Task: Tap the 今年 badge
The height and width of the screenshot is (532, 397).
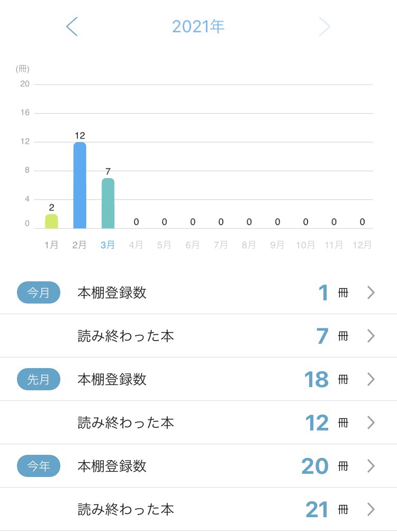Action: 39,466
